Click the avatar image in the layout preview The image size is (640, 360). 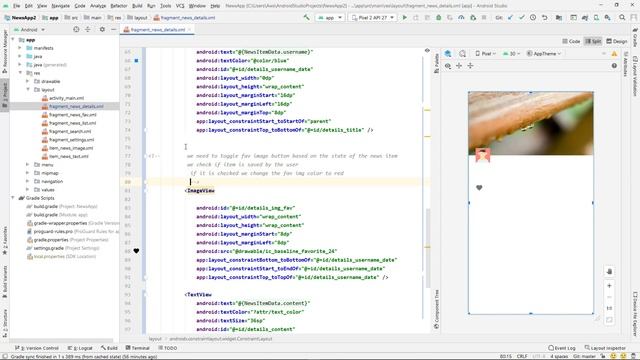(483, 155)
